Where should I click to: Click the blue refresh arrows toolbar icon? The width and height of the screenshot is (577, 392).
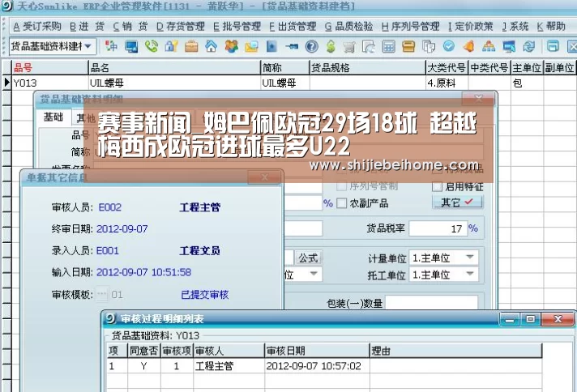point(529,46)
